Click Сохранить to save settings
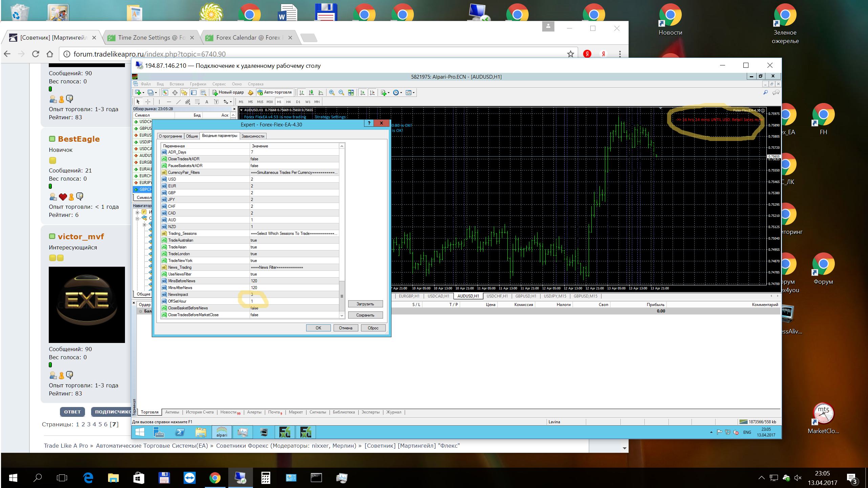This screenshot has height=488, width=868. (x=365, y=315)
